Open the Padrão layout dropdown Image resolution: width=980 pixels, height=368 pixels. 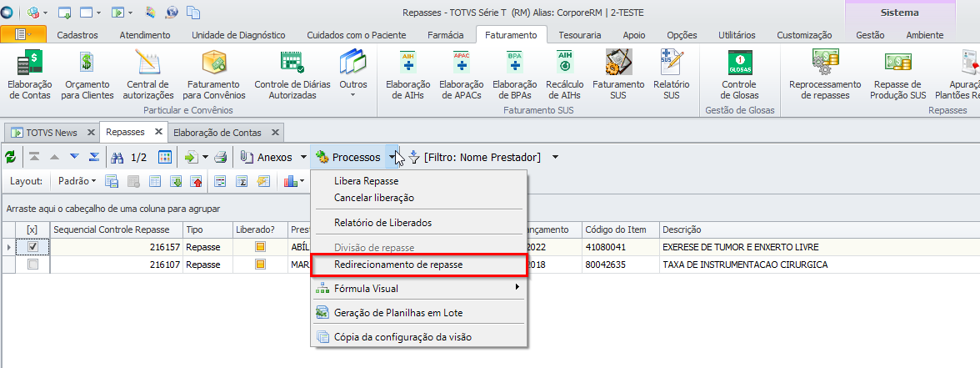click(x=77, y=180)
